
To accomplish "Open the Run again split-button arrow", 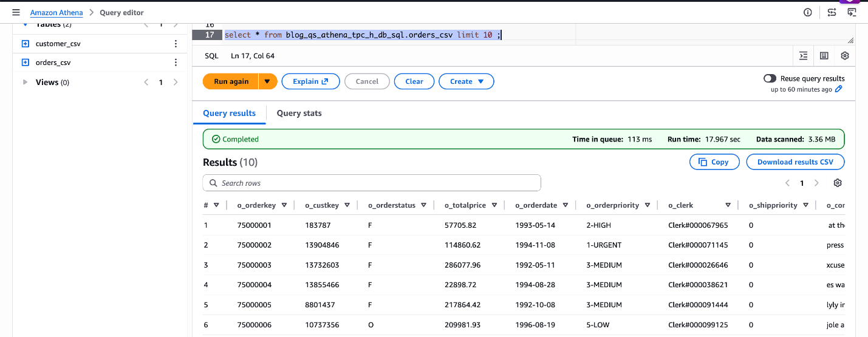I will click(x=267, y=81).
